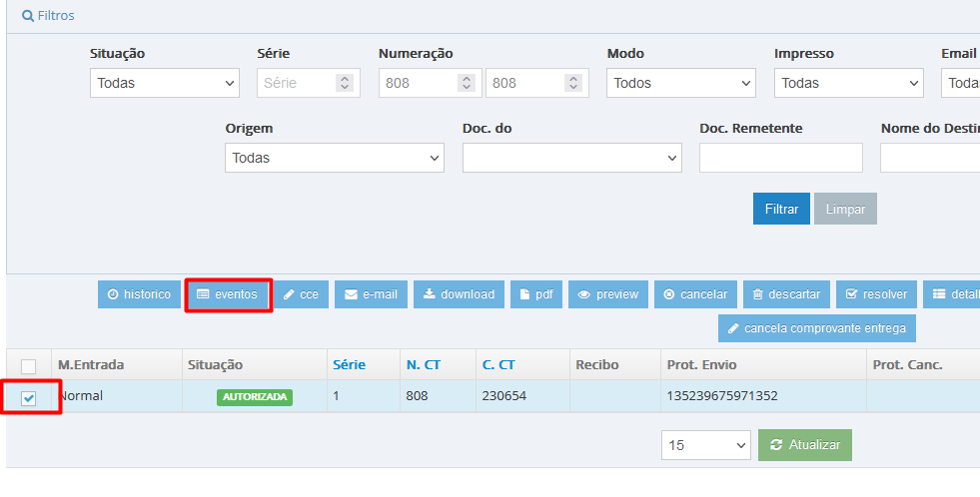Open preview with the eye icon
980x497 pixels.
(x=607, y=294)
